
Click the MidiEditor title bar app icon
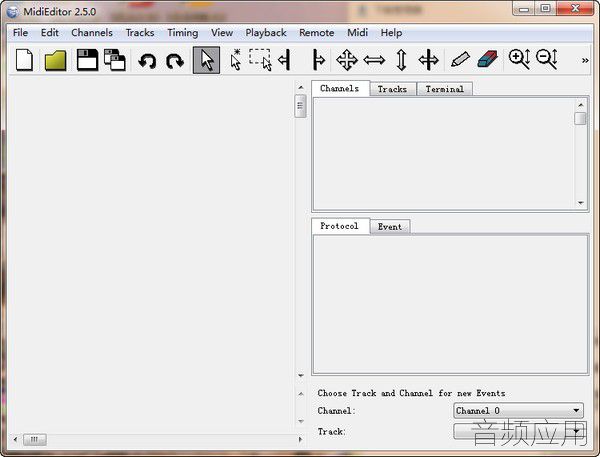(12, 11)
